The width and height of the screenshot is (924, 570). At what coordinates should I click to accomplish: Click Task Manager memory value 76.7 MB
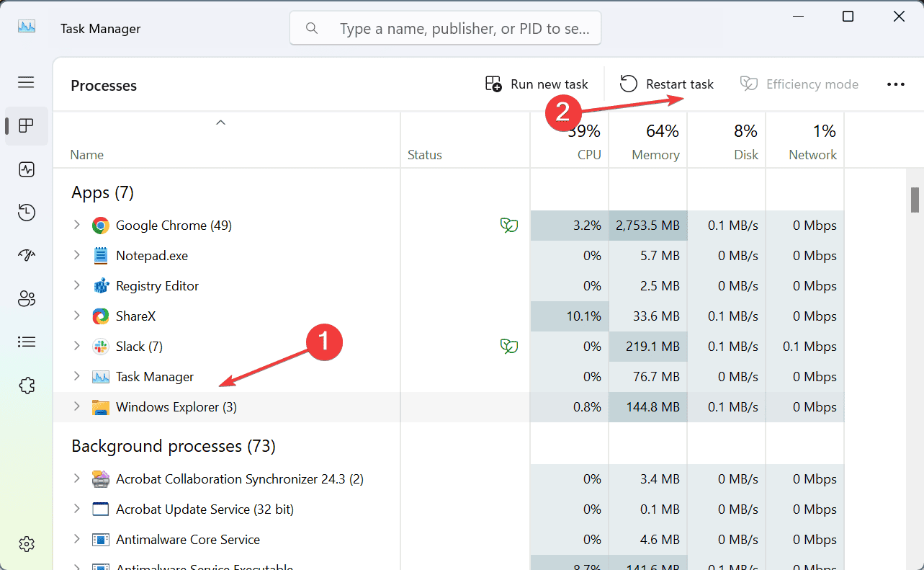point(648,377)
